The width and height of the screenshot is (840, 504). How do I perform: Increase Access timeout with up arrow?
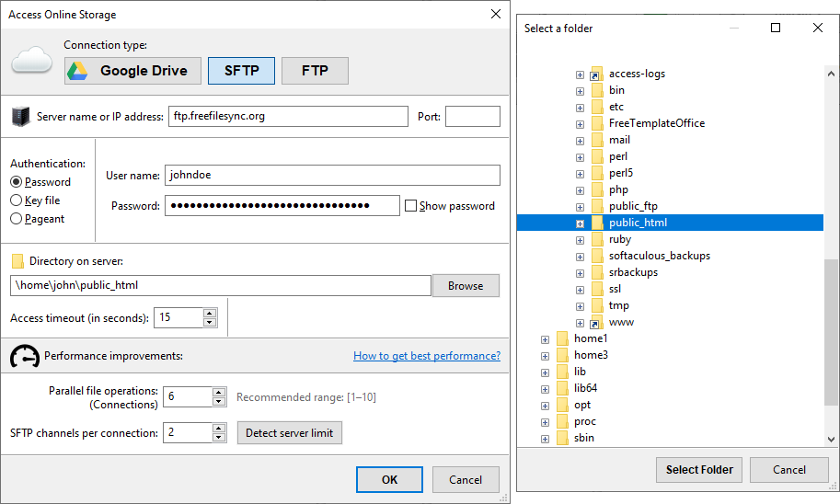point(210,313)
